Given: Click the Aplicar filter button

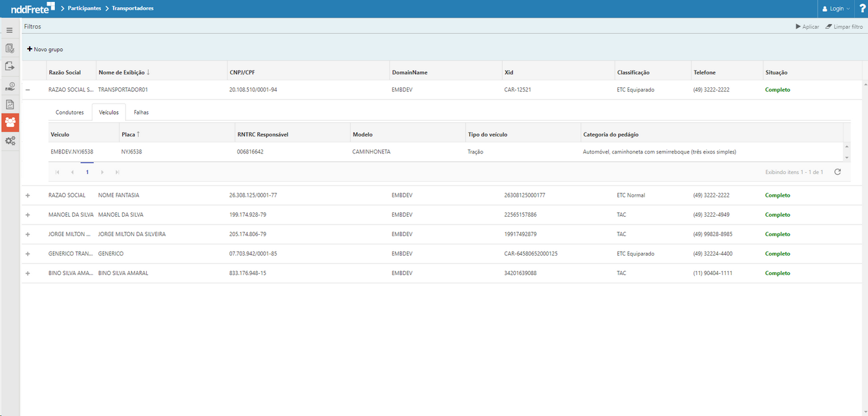Looking at the screenshot, I should point(807,27).
